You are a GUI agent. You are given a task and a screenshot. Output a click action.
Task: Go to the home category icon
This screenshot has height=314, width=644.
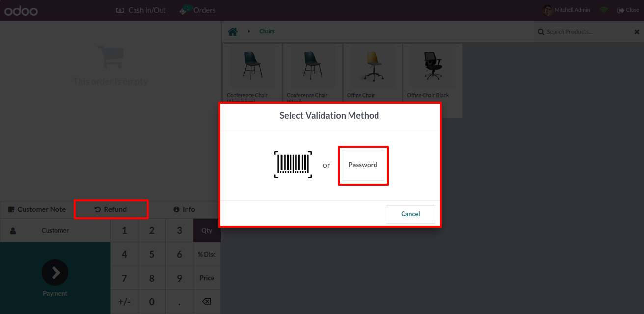pyautogui.click(x=233, y=32)
